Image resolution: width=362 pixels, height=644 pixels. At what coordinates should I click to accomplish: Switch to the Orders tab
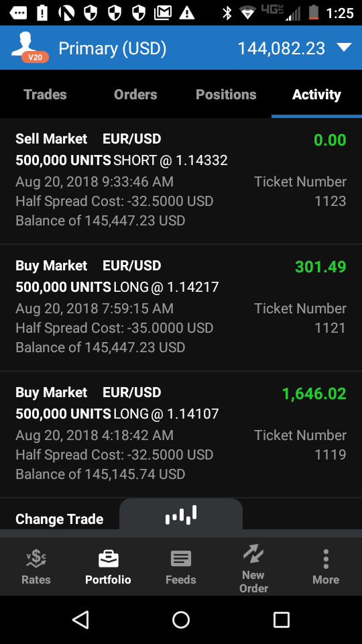135,95
